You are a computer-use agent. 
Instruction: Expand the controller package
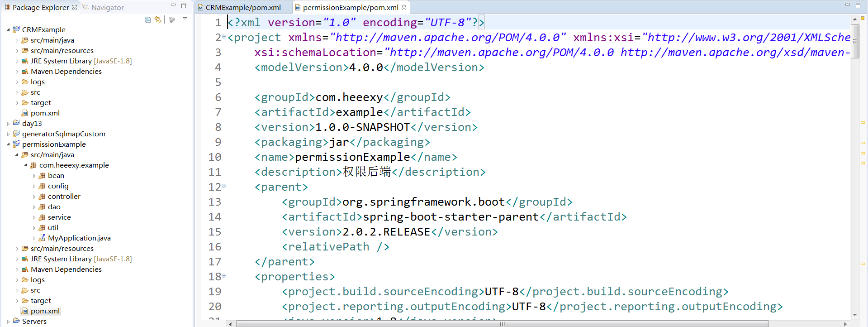click(x=33, y=196)
